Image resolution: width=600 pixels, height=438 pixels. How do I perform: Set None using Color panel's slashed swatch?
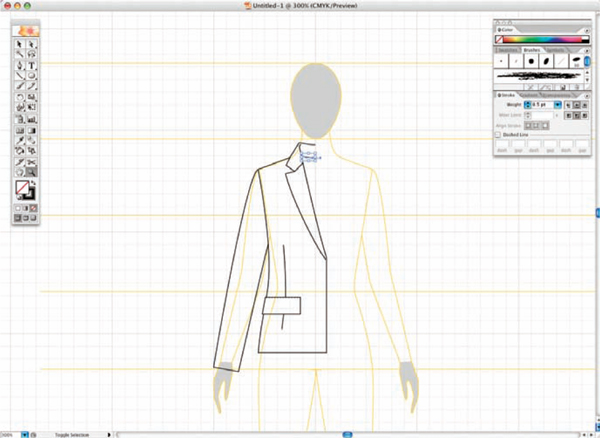click(499, 39)
